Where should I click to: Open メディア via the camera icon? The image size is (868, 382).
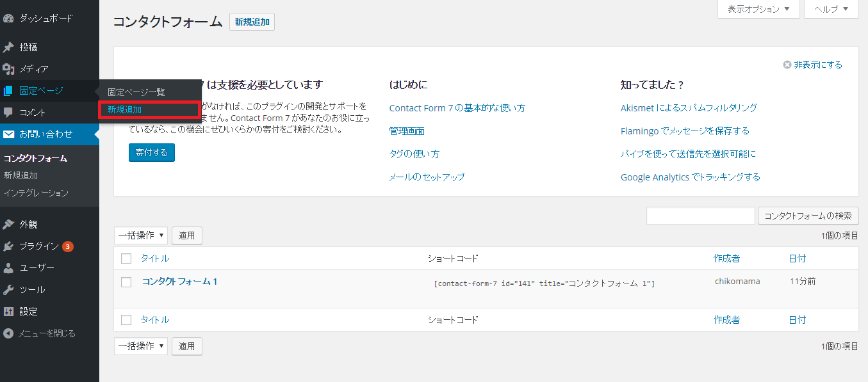[9, 68]
